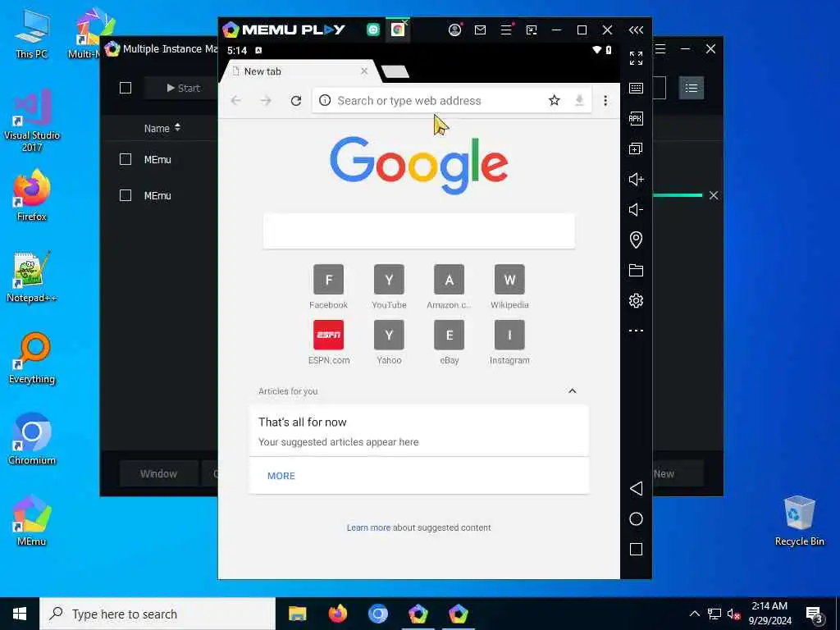Viewport: 840px width, 630px height.
Task: Open the Instagram shortcut tile
Action: (x=509, y=342)
